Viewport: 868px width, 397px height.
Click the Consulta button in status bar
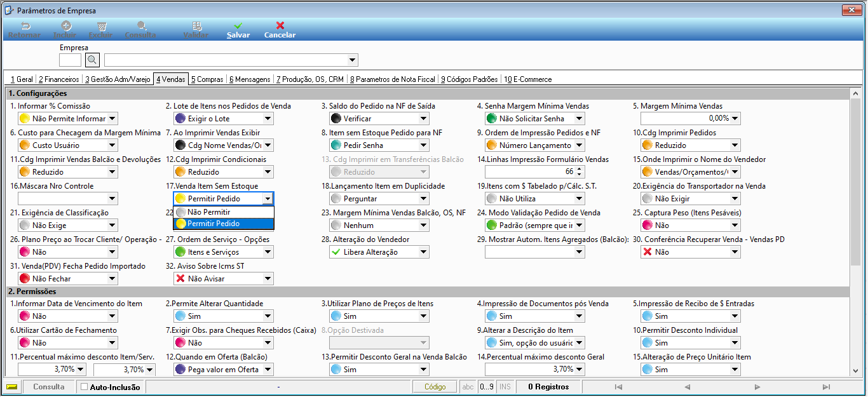click(49, 387)
